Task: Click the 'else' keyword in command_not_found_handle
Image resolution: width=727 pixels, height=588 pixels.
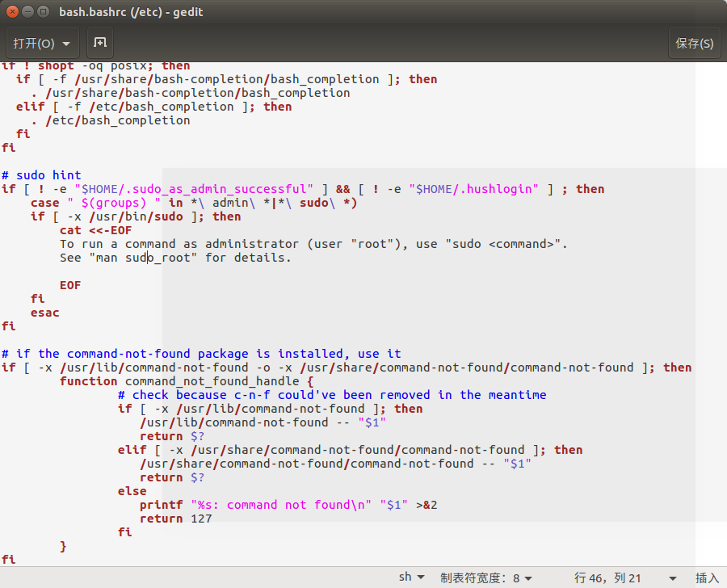Action: point(132,491)
